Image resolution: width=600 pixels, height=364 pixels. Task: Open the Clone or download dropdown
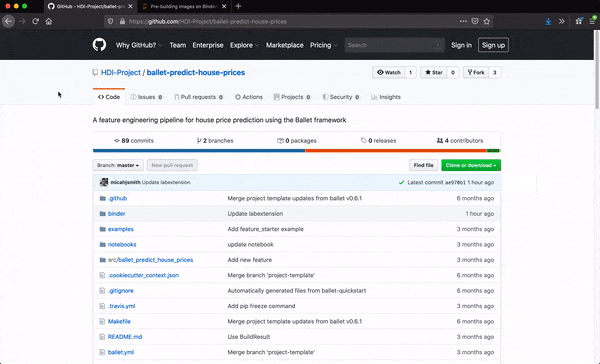click(x=471, y=165)
